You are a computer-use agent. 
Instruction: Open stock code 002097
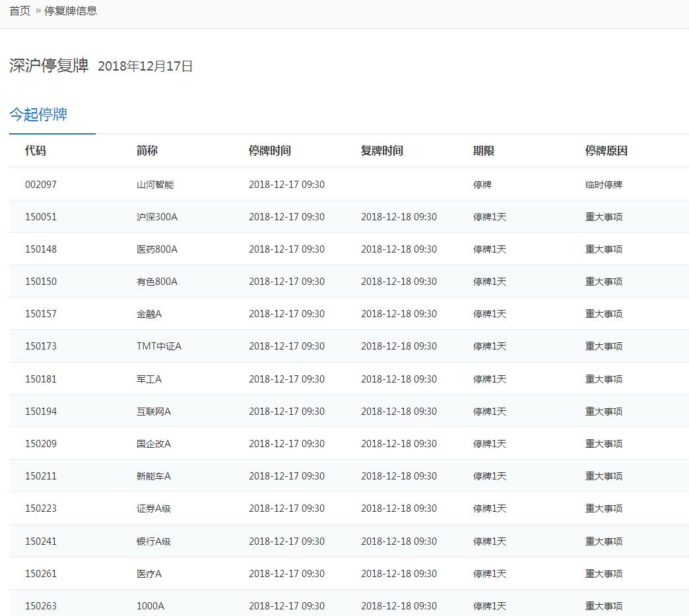(41, 185)
